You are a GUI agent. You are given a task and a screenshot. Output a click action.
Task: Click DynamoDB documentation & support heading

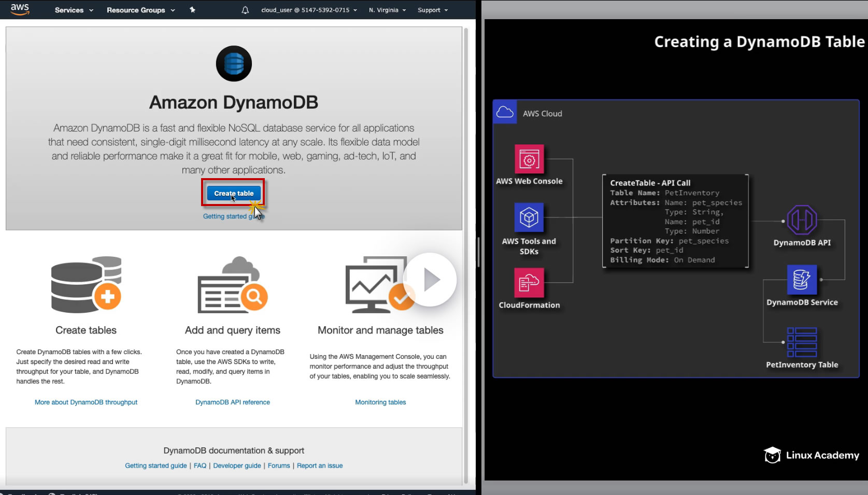point(234,450)
